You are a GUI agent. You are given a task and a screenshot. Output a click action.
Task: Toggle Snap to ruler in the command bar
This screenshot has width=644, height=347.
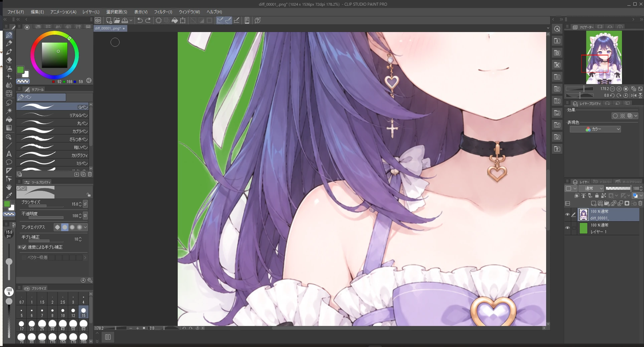[x=220, y=20]
